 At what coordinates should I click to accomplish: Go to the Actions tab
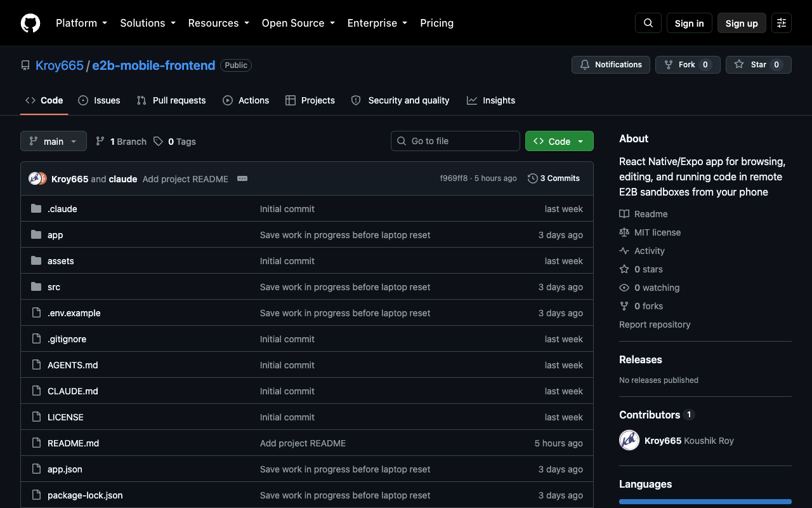tap(246, 100)
